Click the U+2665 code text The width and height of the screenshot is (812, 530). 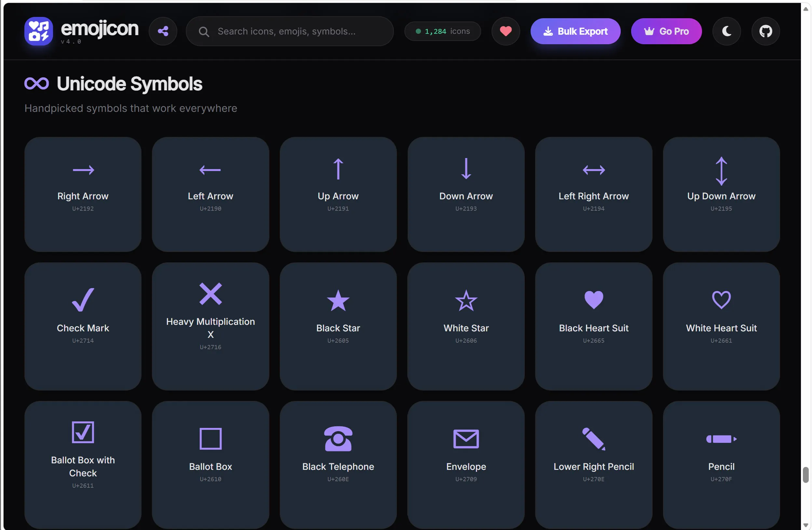pyautogui.click(x=594, y=340)
